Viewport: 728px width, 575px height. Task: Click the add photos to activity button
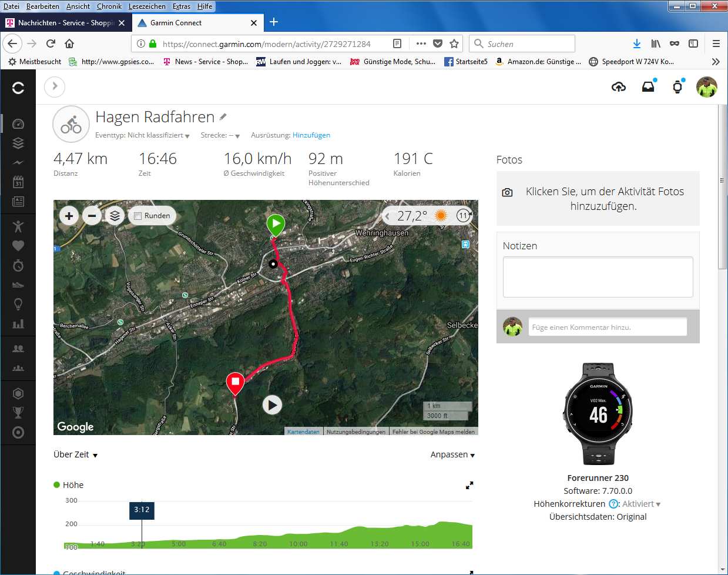pyautogui.click(x=598, y=199)
